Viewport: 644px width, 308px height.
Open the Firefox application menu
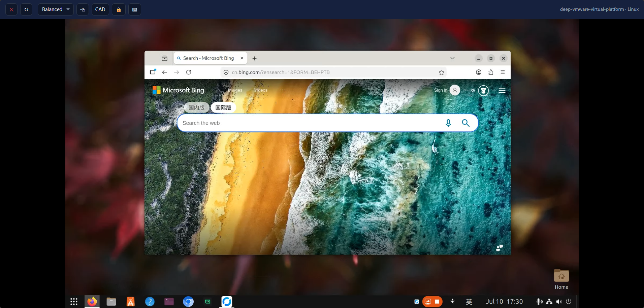pos(503,72)
